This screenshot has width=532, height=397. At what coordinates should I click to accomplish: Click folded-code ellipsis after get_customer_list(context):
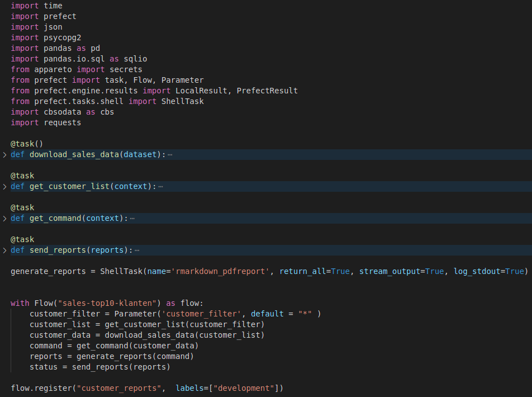tap(160, 186)
